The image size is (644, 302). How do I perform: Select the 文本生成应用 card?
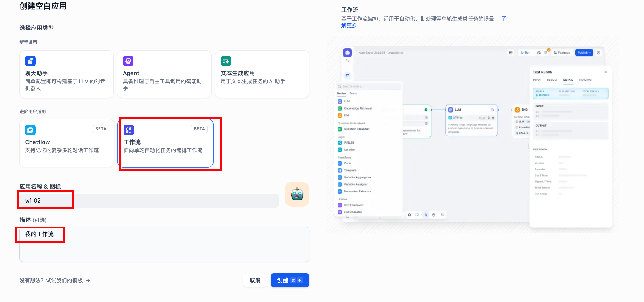262,74
